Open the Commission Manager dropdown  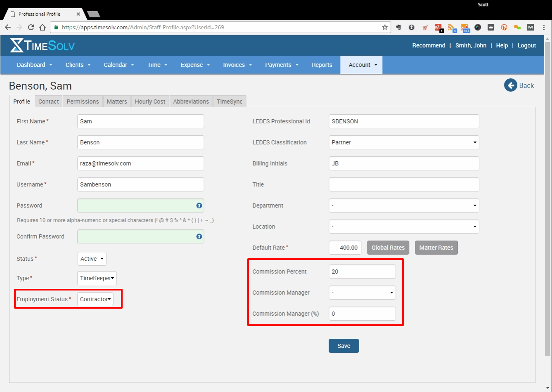point(362,293)
